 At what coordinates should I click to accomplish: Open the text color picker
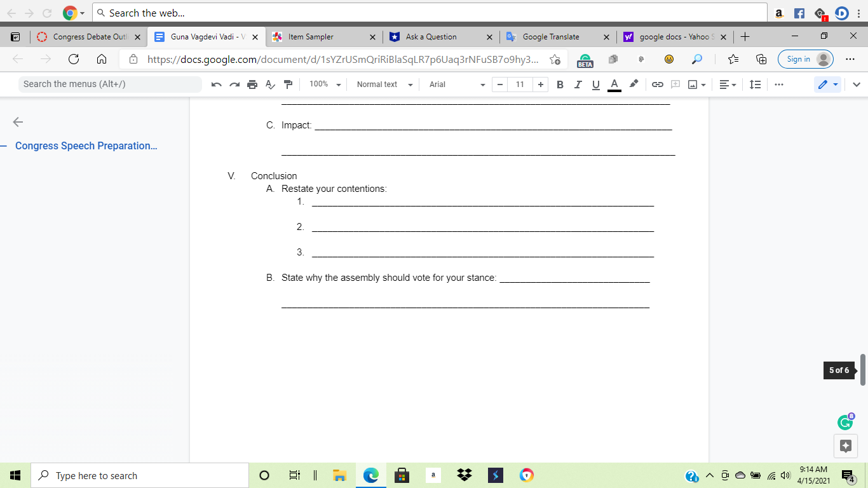tap(613, 84)
